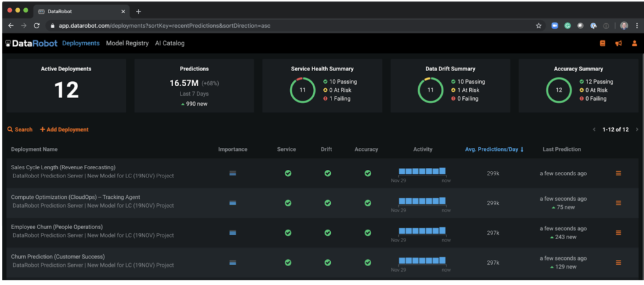The width and height of the screenshot is (644, 285).
Task: Click accuracy status check for Churn Prediction
Action: pyautogui.click(x=367, y=262)
